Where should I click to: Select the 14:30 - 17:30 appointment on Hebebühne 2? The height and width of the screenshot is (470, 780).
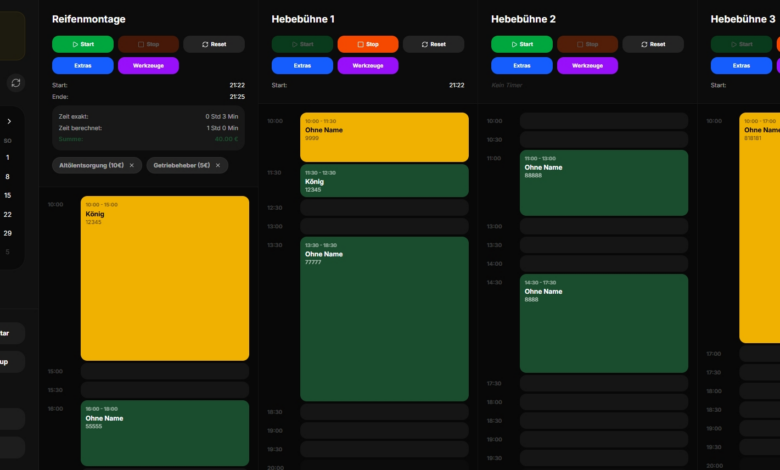pyautogui.click(x=603, y=322)
